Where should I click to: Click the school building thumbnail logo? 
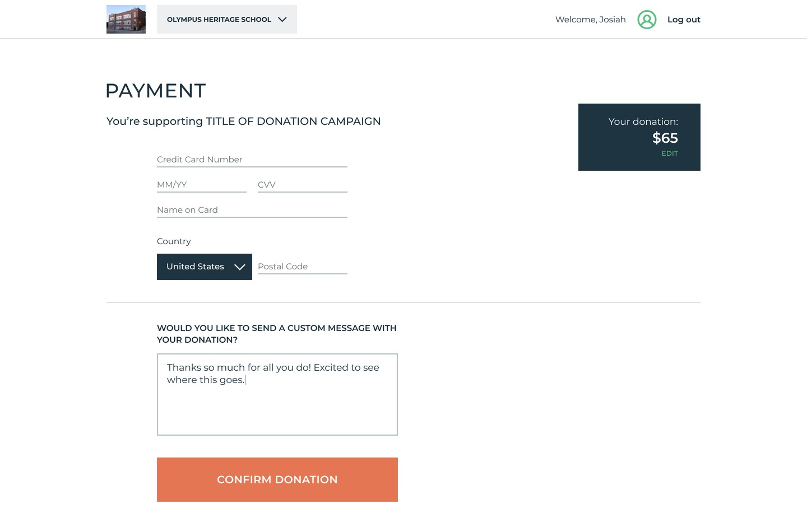(x=126, y=20)
